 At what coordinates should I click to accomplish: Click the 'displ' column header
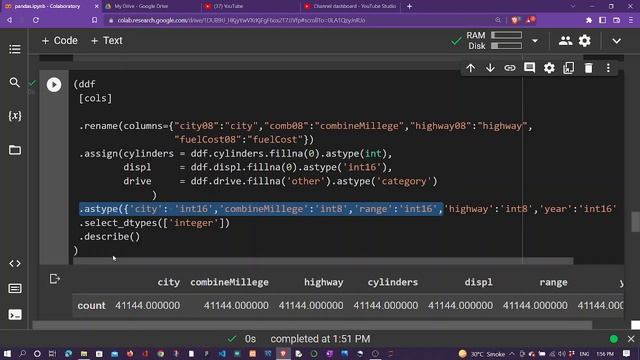[478, 282]
